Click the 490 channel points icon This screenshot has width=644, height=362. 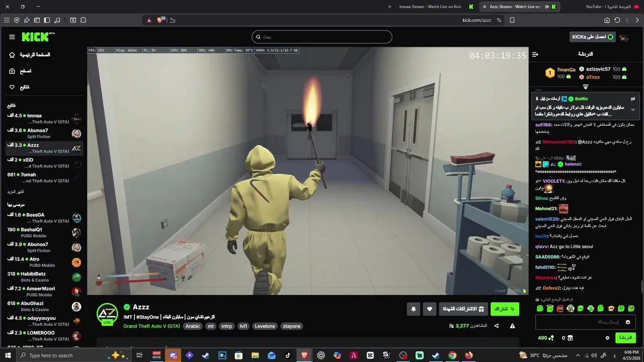coord(545,338)
